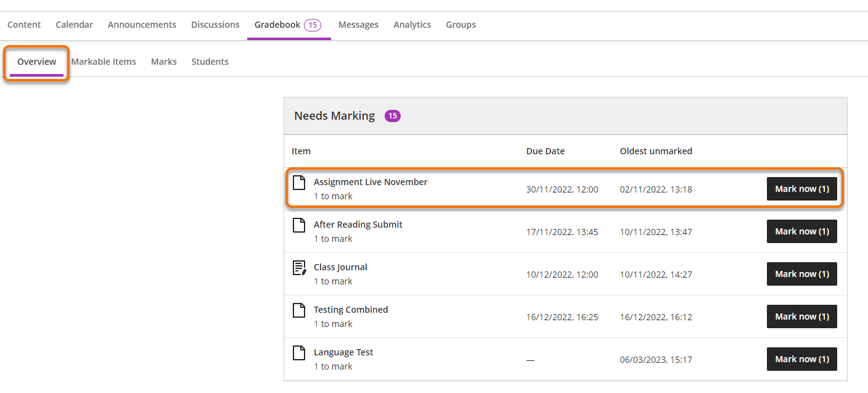Click the 15 count badge on the Gradebook tab

pos(313,25)
